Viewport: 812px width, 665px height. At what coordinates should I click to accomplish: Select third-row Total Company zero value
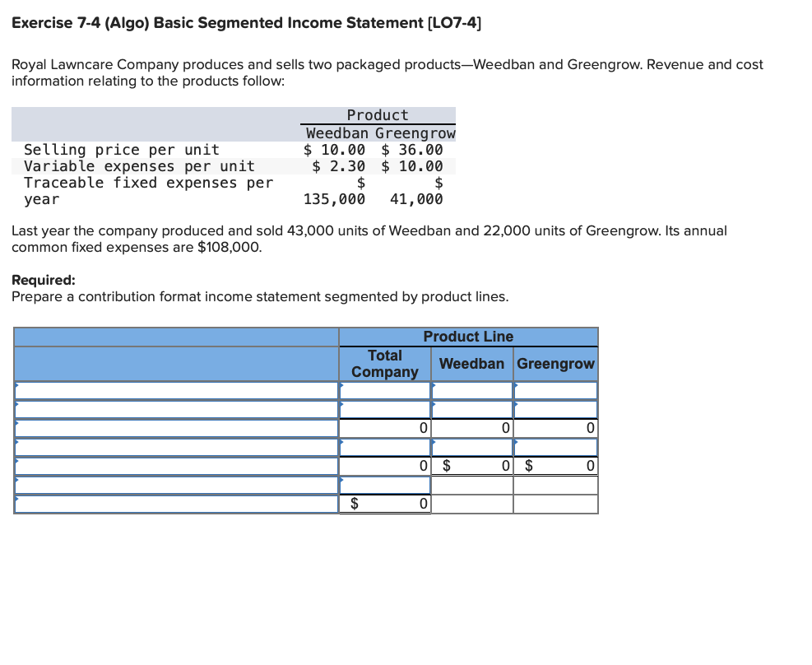coord(385,428)
